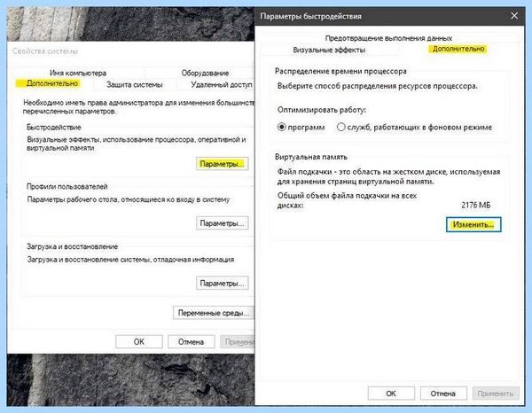Confirm with OK in System Properties window
Viewport: 532px width, 413px height.
(x=139, y=342)
